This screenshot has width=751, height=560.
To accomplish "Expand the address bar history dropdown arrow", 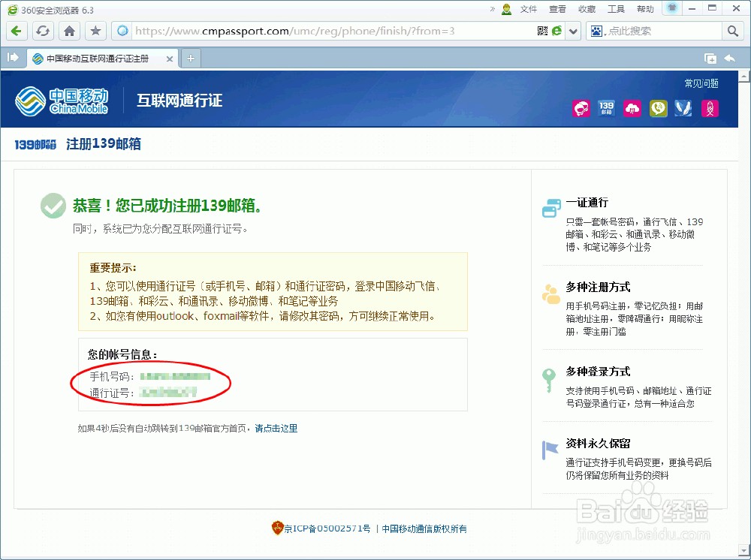I will 573,32.
